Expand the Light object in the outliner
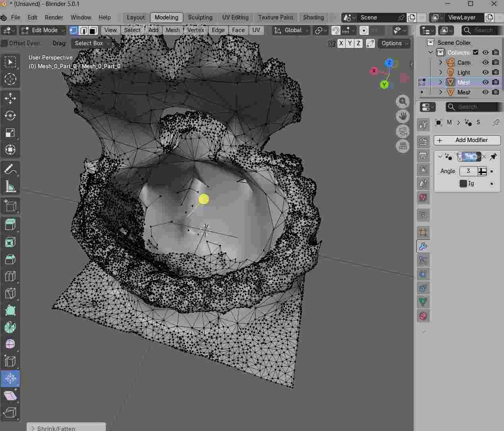Viewport: 504px width, 431px height. click(x=441, y=72)
